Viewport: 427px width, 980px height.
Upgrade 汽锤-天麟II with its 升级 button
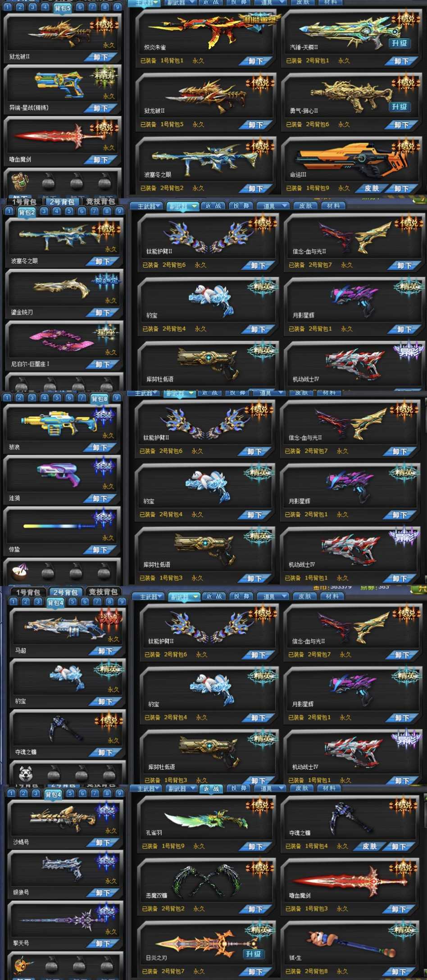pos(399,43)
